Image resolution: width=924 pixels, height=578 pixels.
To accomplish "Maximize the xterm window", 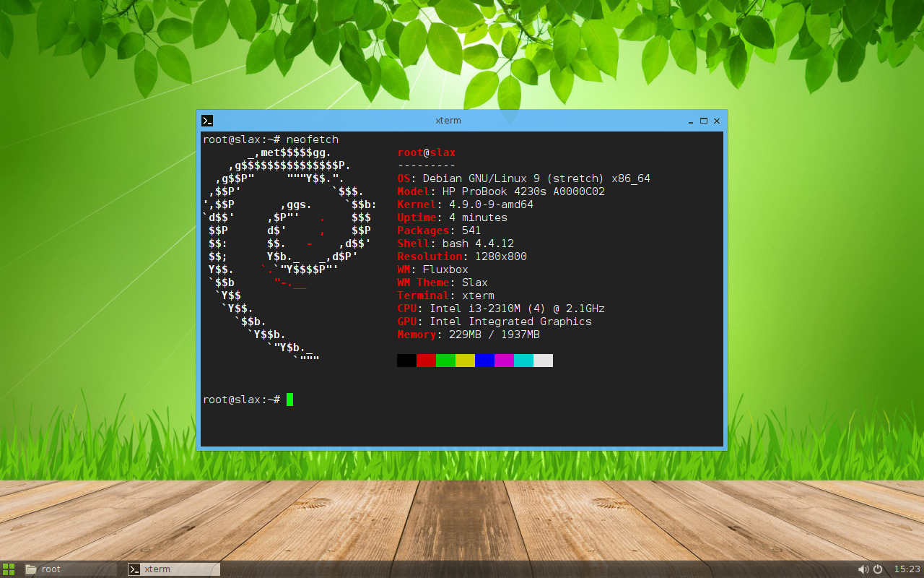I will coord(704,121).
